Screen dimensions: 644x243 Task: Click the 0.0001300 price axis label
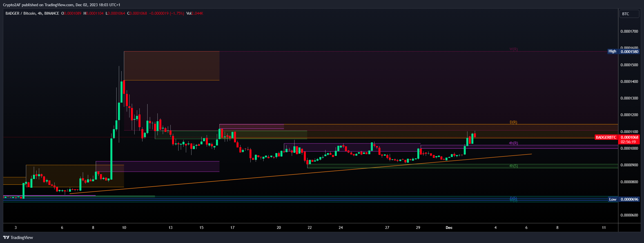(x=629, y=98)
